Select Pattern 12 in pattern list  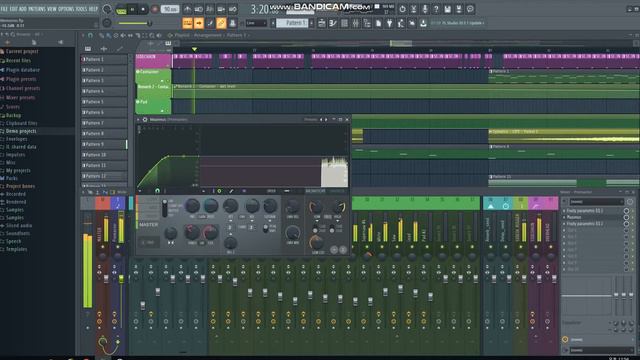[104, 176]
